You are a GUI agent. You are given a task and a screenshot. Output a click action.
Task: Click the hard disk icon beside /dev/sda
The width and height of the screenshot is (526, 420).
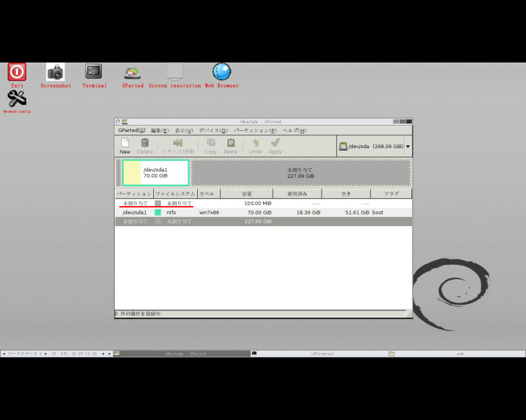pos(343,146)
